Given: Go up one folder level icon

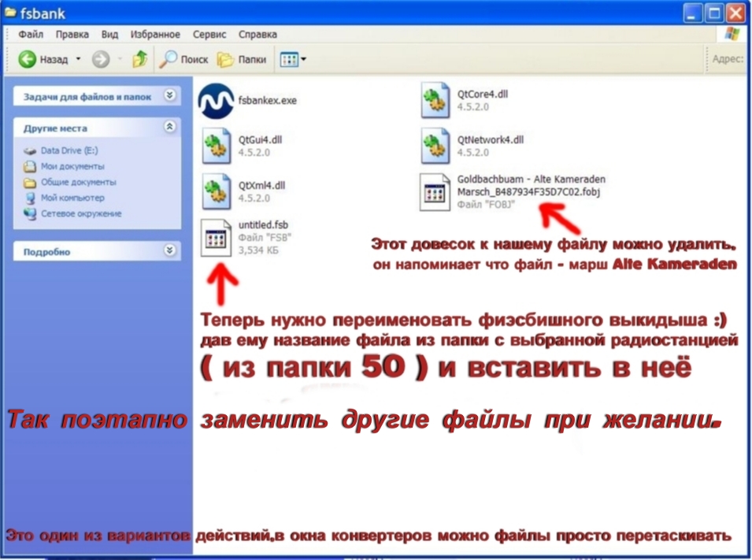Looking at the screenshot, I should click(140, 59).
